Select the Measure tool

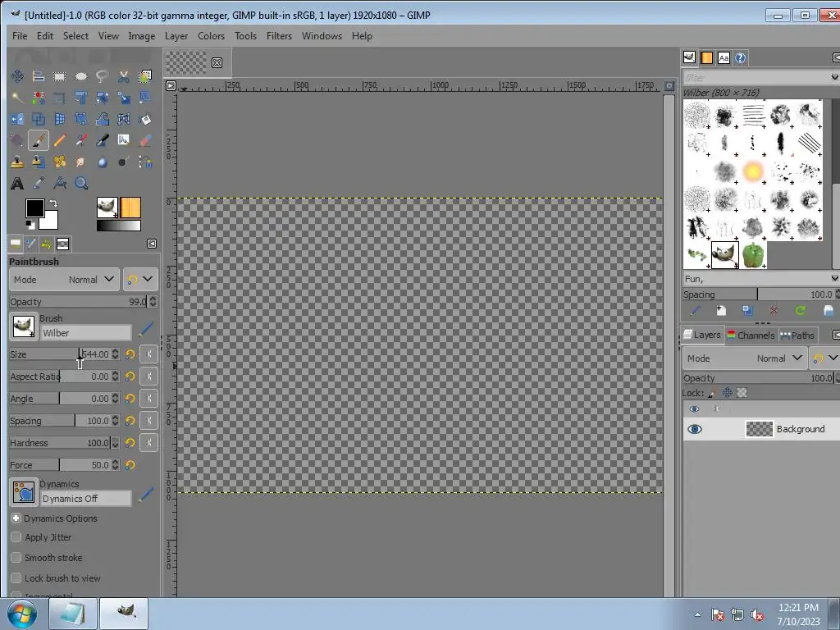[59, 183]
